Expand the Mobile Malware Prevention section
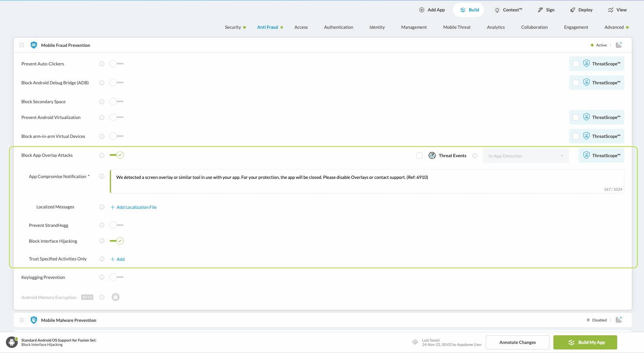The height and width of the screenshot is (353, 644). click(22, 320)
